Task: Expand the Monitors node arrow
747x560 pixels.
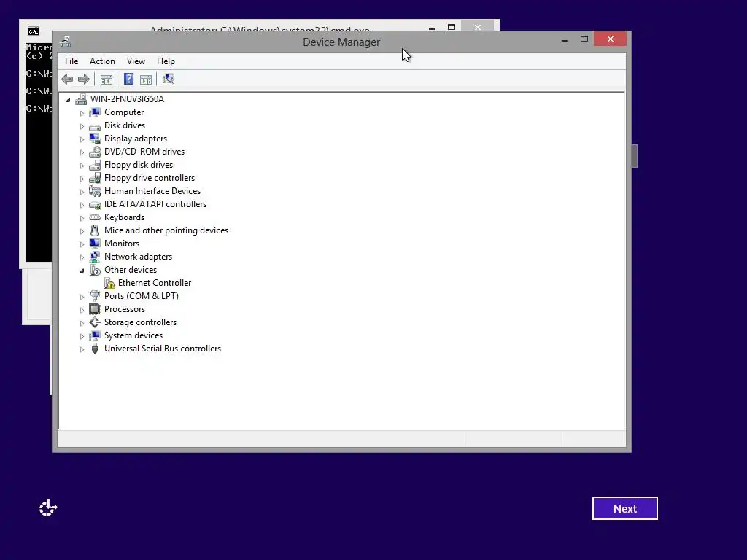Action: tap(82, 244)
